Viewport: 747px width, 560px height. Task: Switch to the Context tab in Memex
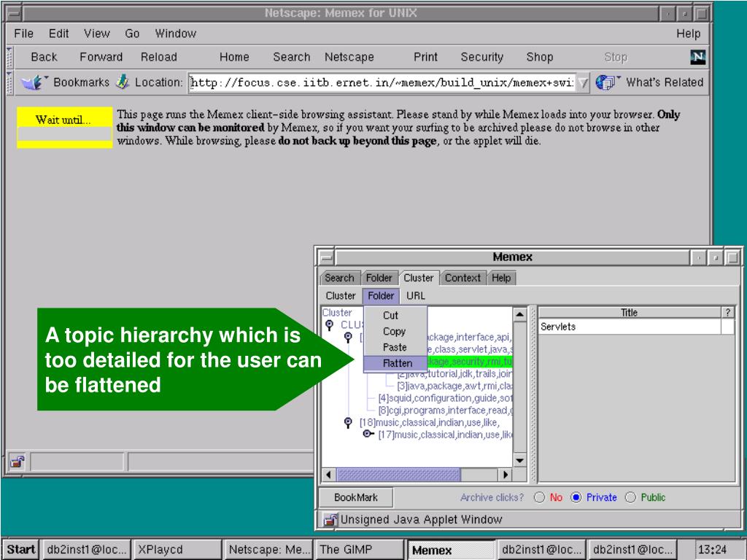462,278
